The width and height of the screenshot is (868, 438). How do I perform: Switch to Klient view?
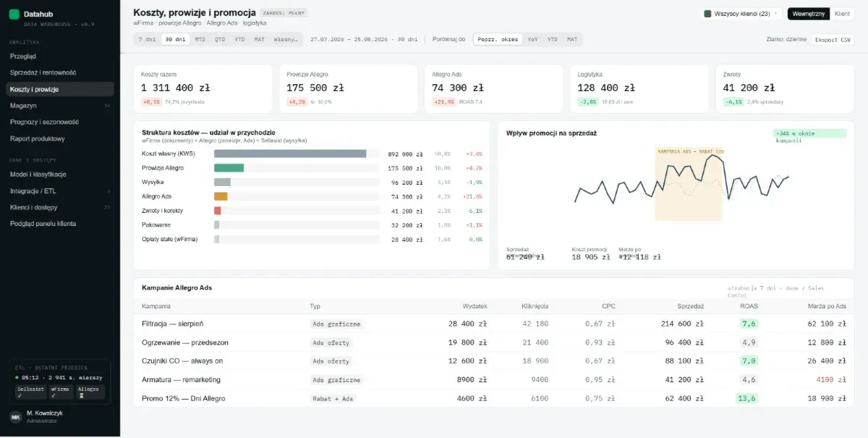coord(842,13)
